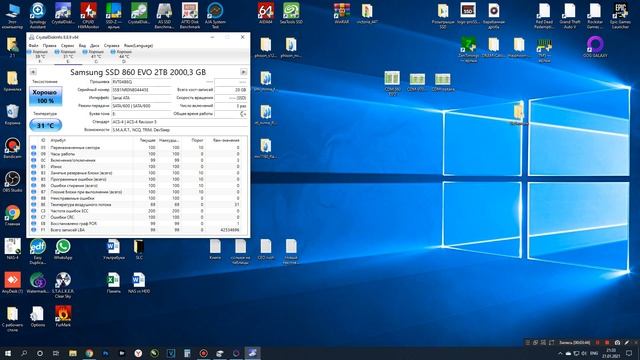Image resolution: width=640 pixels, height=360 pixels.
Task: Open the Вид menu
Action: 82,46
